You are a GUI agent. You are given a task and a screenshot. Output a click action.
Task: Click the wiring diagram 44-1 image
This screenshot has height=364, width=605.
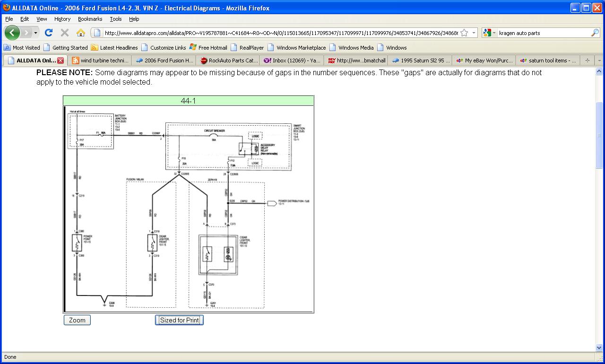click(x=188, y=208)
